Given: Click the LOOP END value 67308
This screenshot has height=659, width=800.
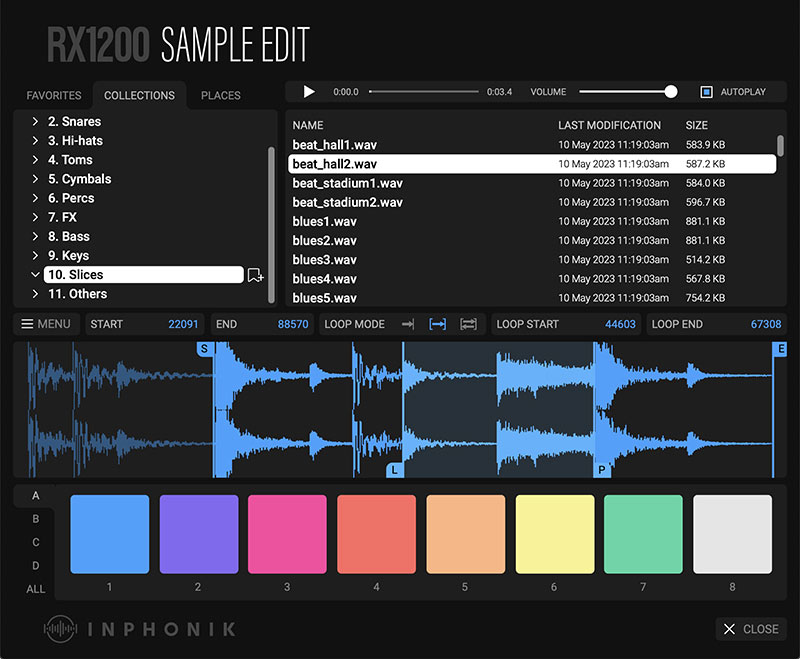Looking at the screenshot, I should click(766, 324).
